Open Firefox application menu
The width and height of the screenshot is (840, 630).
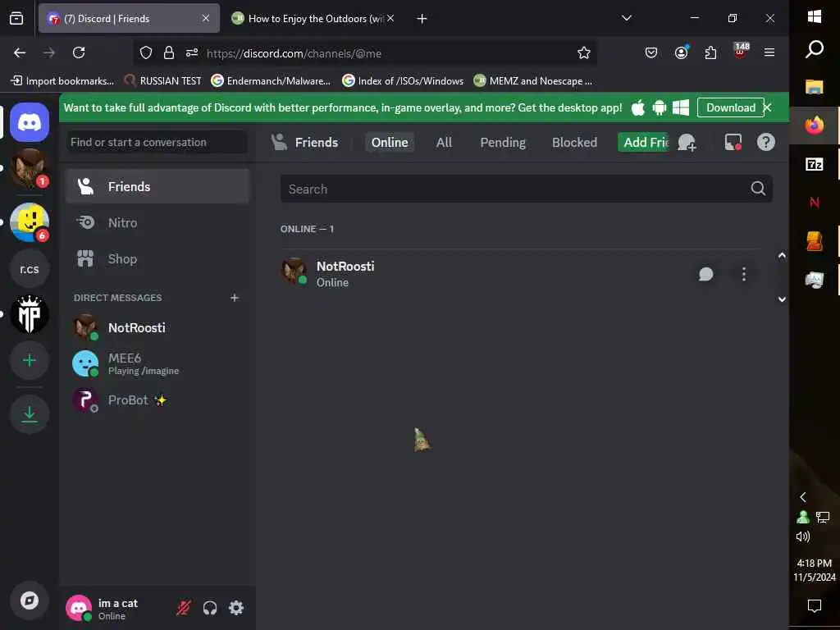pyautogui.click(x=769, y=52)
